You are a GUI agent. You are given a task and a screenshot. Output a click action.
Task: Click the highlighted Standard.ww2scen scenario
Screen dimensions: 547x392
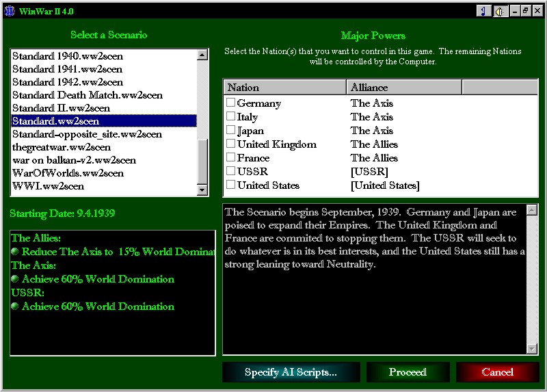pyautogui.click(x=104, y=121)
